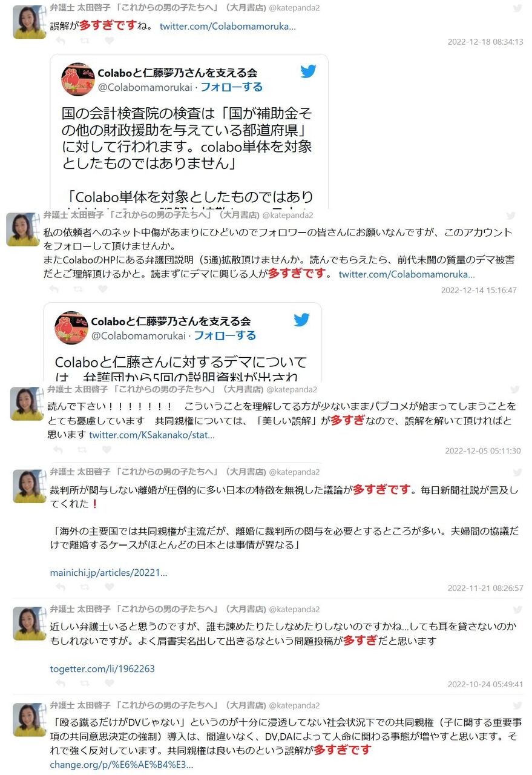Retweet the 2022-12-14 15:16:47 tweet

tap(78, 289)
